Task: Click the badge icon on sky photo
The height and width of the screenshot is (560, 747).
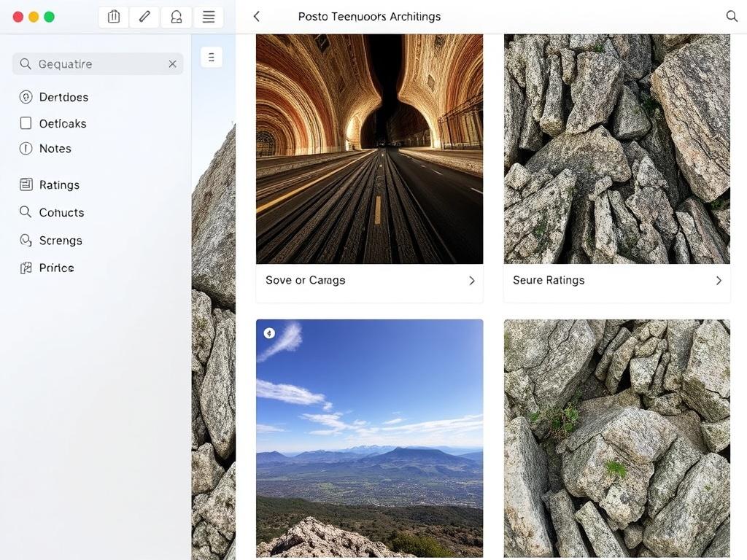Action: [x=269, y=333]
